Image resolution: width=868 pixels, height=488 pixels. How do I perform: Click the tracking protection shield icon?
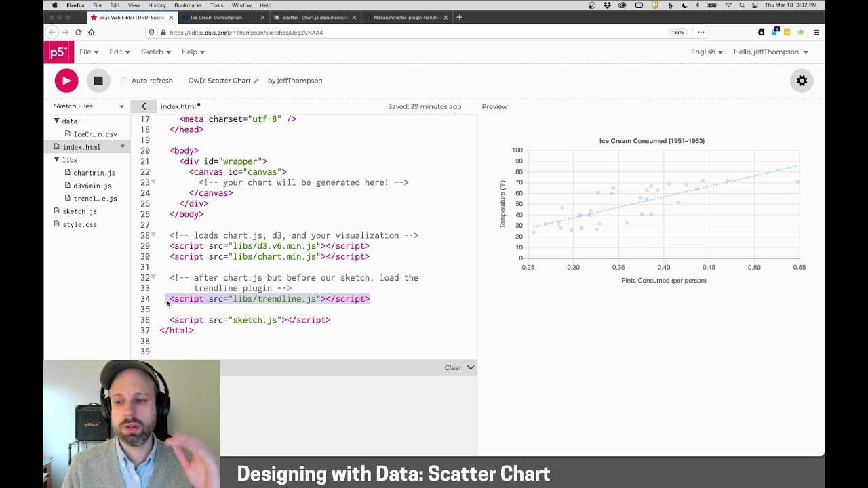152,32
